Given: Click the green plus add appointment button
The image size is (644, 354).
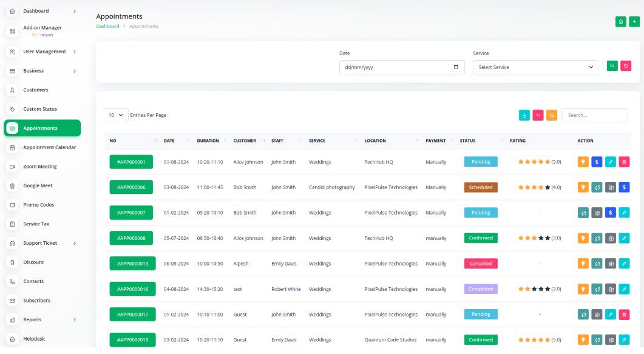Looking at the screenshot, I should (x=634, y=22).
